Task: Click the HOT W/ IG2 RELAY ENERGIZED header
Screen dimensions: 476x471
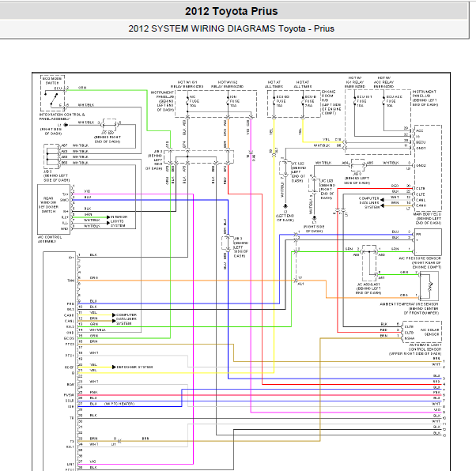Action: [x=227, y=84]
